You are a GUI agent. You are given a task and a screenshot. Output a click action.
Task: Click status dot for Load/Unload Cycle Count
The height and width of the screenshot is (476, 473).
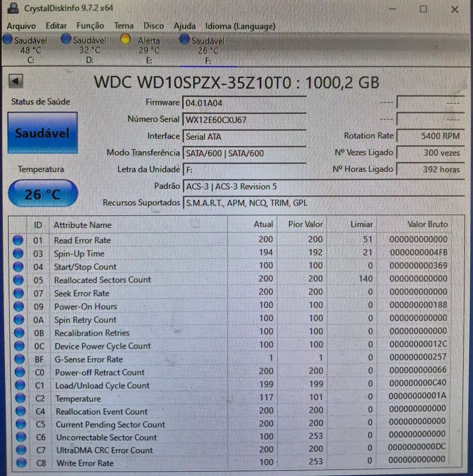coord(20,386)
